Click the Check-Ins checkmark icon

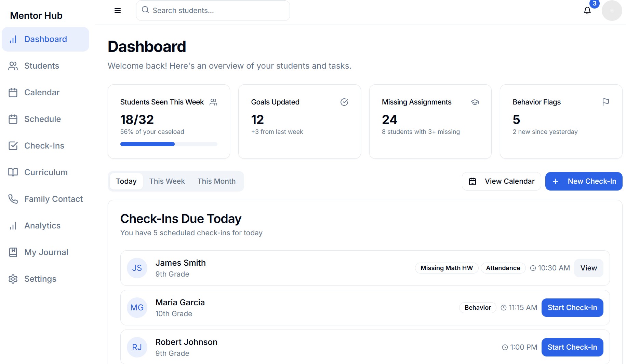point(13,146)
